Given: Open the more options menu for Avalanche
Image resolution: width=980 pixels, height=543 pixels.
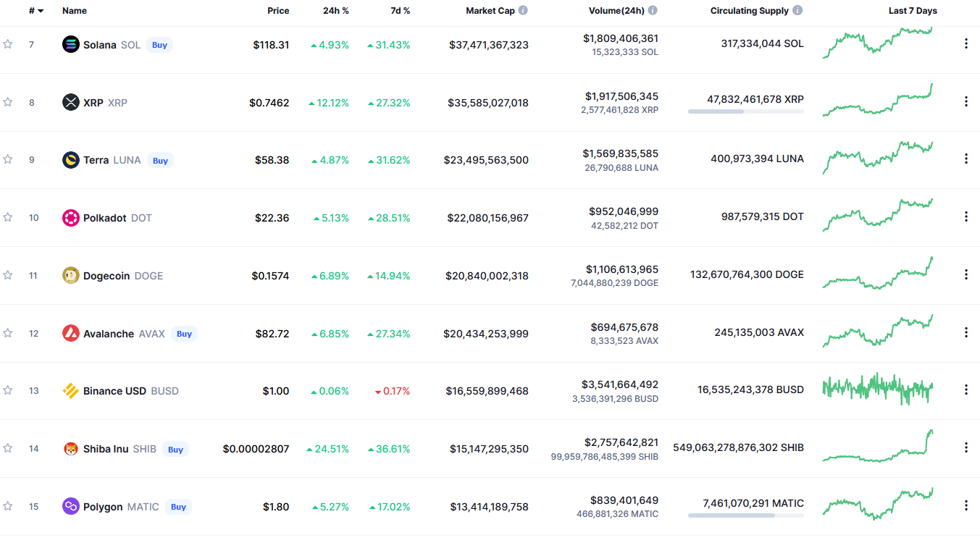Looking at the screenshot, I should (966, 332).
